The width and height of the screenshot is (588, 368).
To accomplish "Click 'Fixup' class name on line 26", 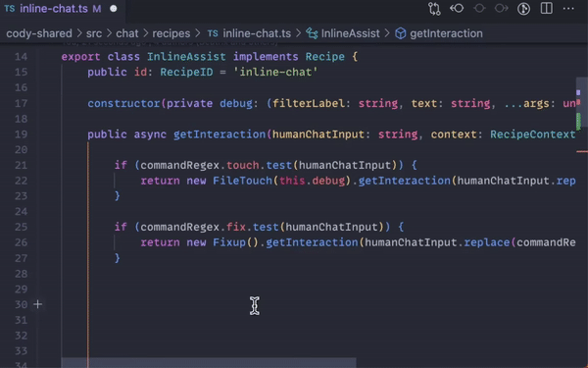I will pos(229,242).
